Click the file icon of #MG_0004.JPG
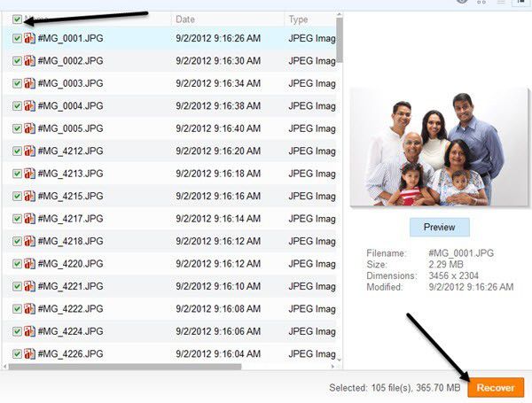This screenshot has height=403, width=532. 29,106
